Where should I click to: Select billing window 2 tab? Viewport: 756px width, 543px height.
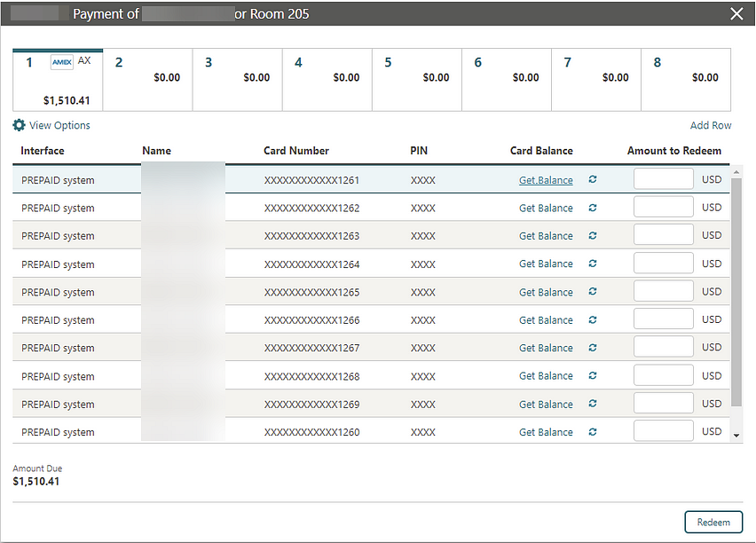pos(147,80)
